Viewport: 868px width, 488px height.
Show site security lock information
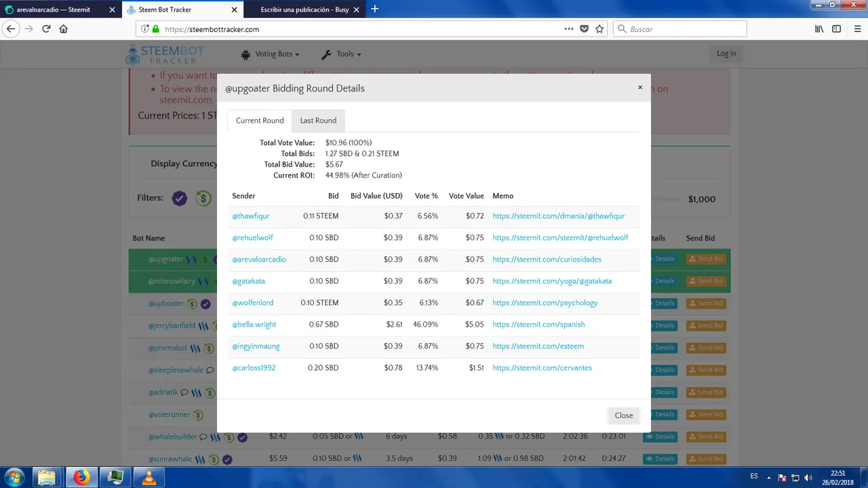pyautogui.click(x=155, y=29)
